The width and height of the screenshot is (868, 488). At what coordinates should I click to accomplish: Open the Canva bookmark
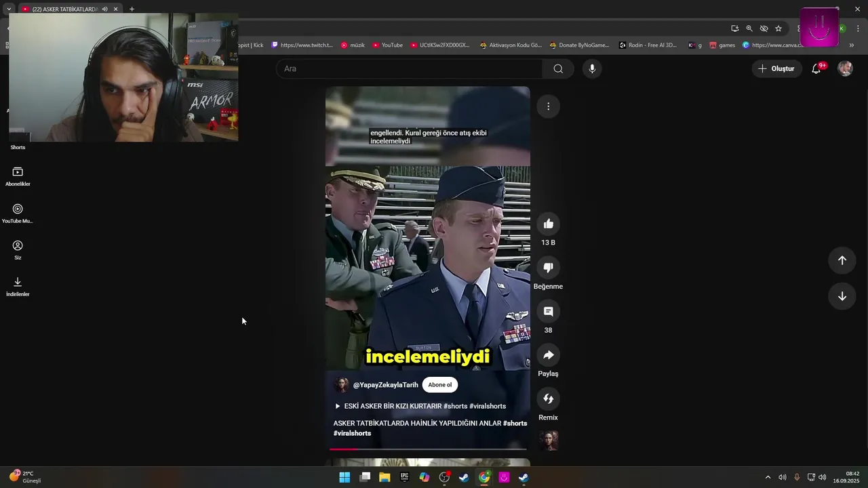click(x=773, y=45)
